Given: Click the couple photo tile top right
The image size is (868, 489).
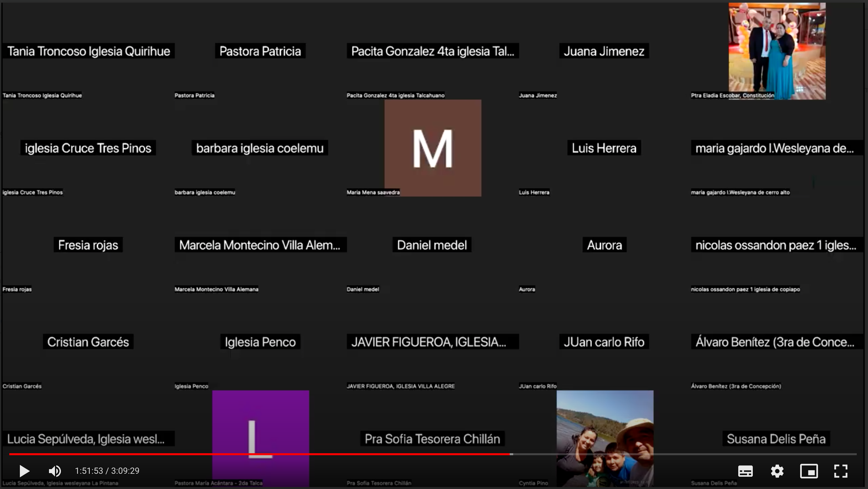Looking at the screenshot, I should 777,51.
